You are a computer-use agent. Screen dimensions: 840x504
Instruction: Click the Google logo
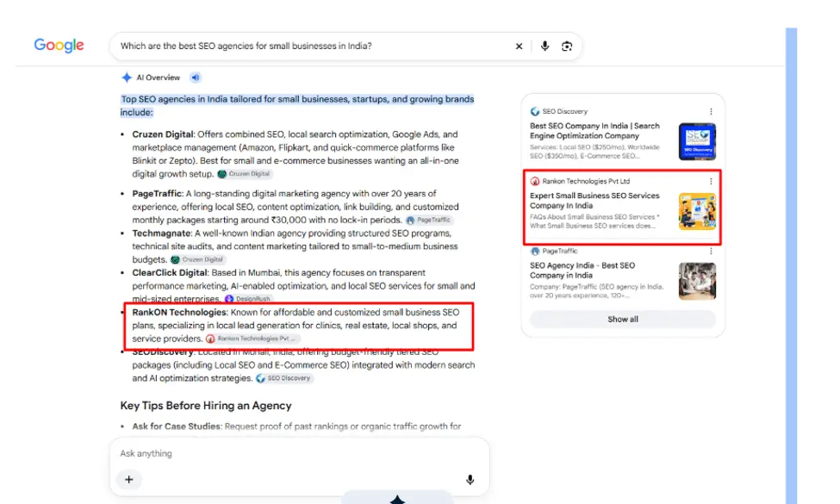point(59,46)
